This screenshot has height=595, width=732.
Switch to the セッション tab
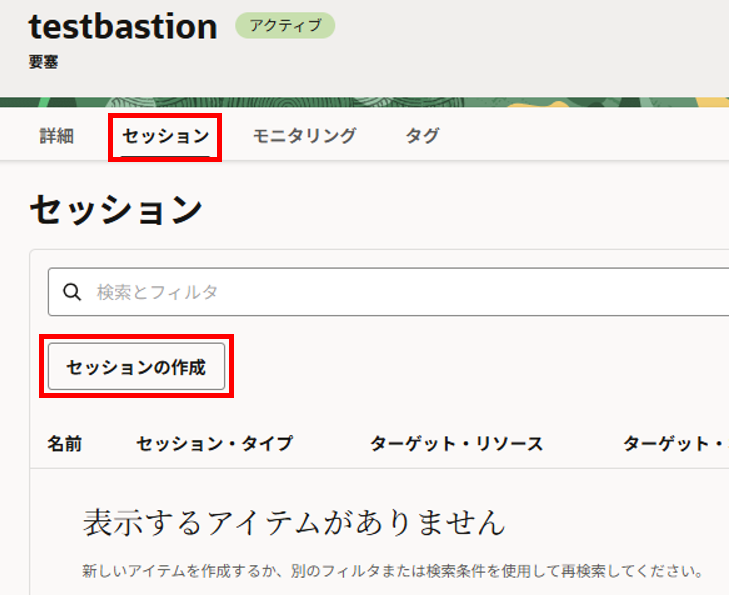coord(165,136)
